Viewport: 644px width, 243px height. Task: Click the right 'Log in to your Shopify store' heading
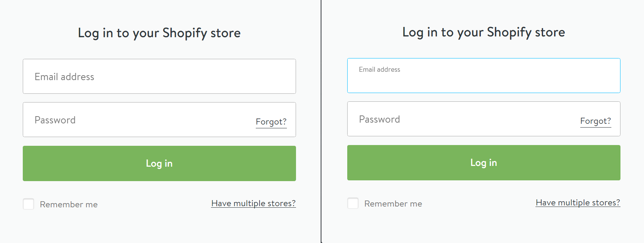click(484, 32)
